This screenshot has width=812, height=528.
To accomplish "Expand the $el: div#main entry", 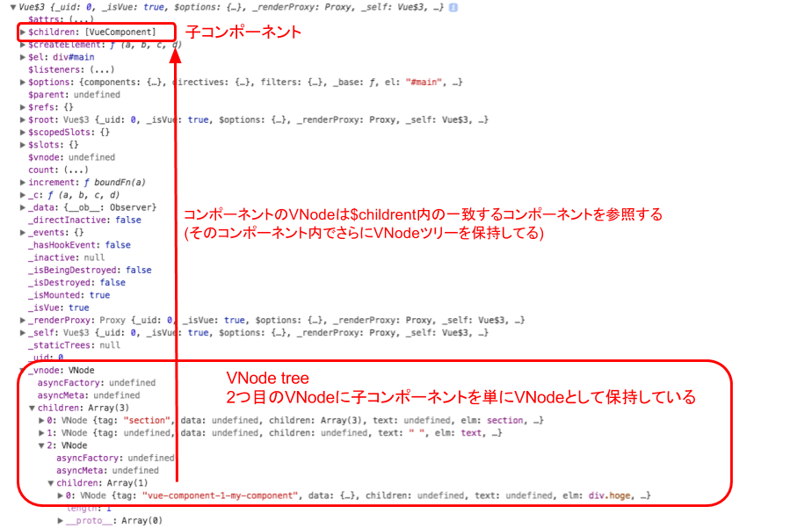I will pos(23,57).
